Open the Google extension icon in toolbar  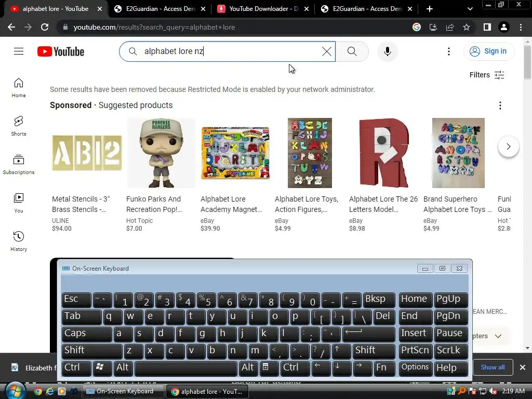(417, 27)
